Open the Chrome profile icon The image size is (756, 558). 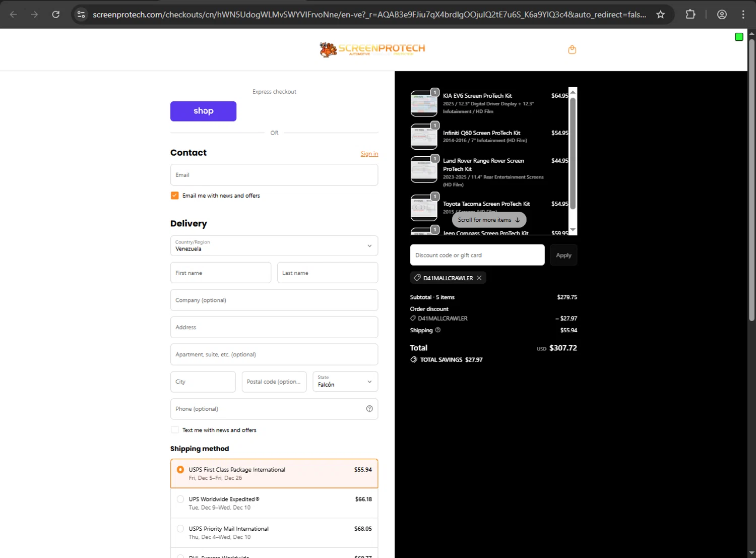(722, 15)
